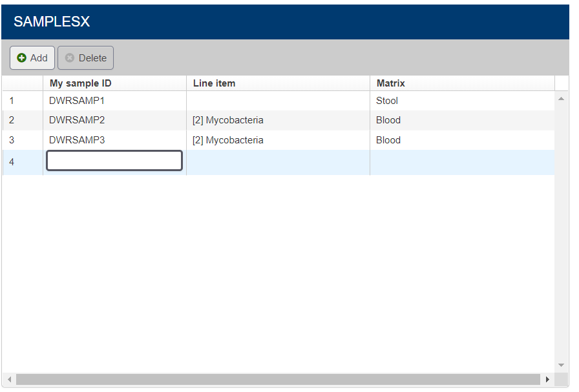The width and height of the screenshot is (579, 392).
Task: Click the empty Line item cell in row 1
Action: coord(278,101)
